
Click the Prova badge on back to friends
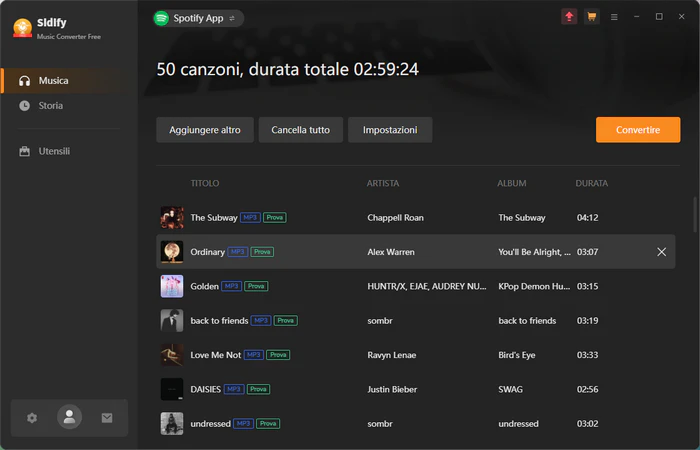pyautogui.click(x=286, y=321)
